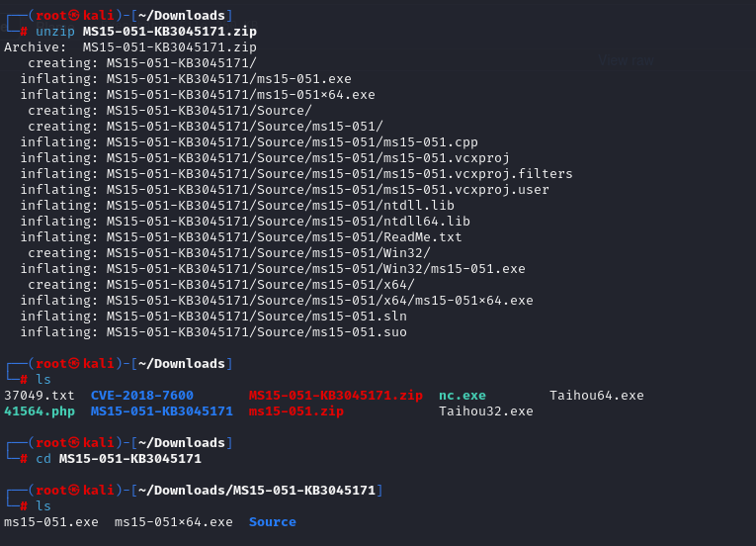Click ms15-051×64.exe in the final listing

(174, 522)
